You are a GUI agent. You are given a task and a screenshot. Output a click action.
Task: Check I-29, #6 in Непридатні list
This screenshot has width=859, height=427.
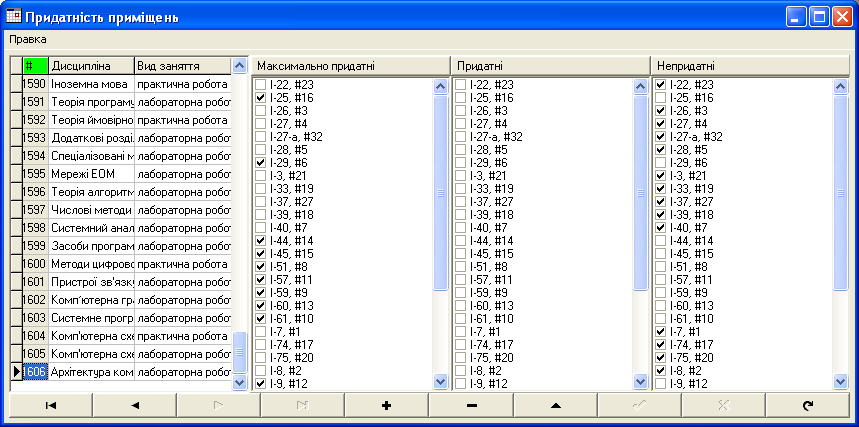(661, 163)
